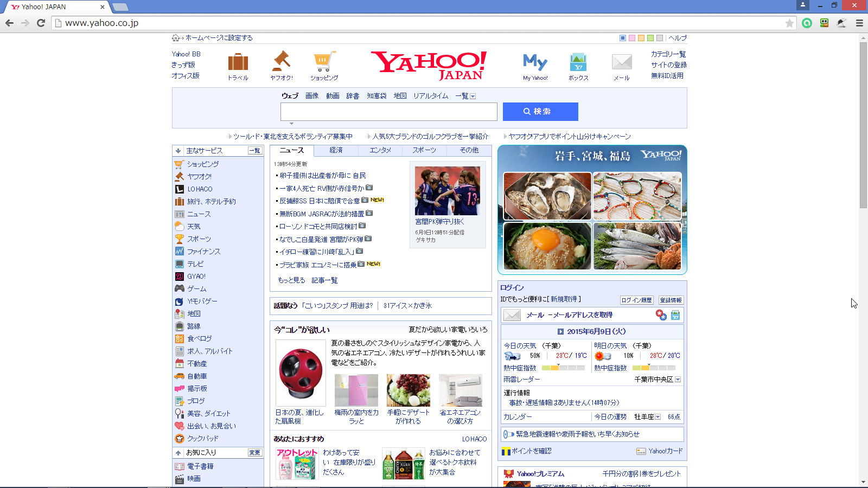Click 天気 weather icon in sidebar
The image size is (868, 488).
click(x=180, y=227)
